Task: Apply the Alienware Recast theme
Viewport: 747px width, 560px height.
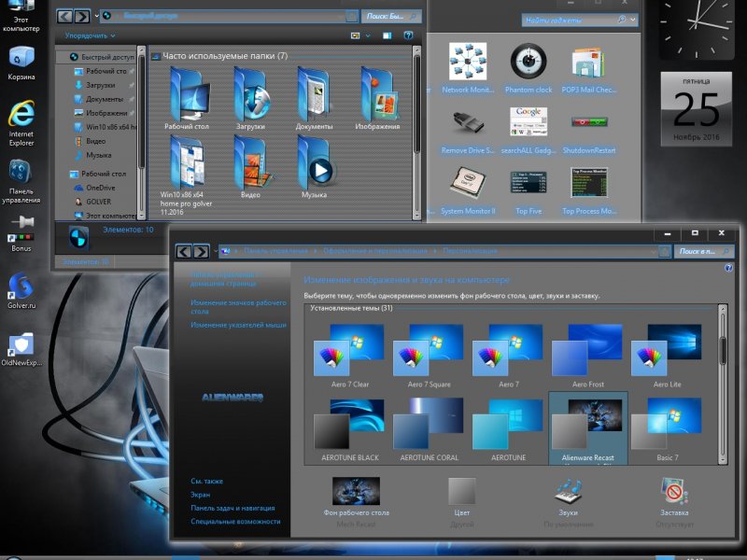Action: [x=588, y=428]
